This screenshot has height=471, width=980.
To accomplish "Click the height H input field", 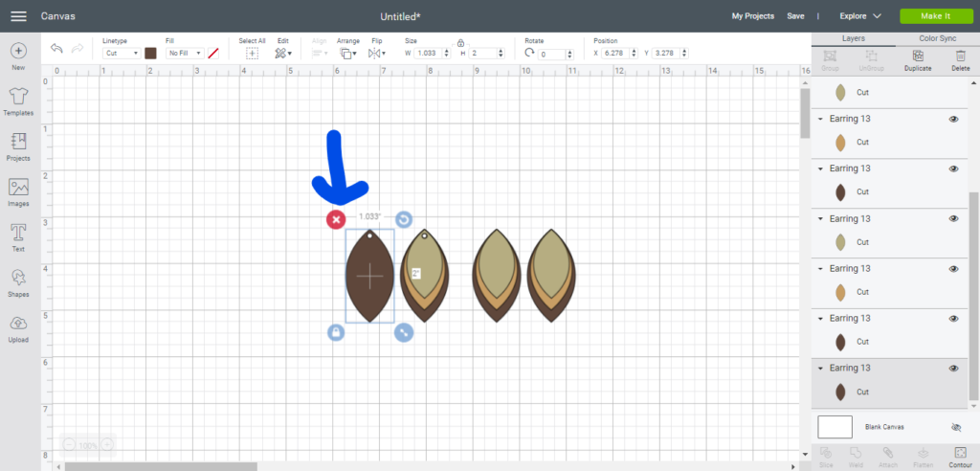I will [x=485, y=54].
